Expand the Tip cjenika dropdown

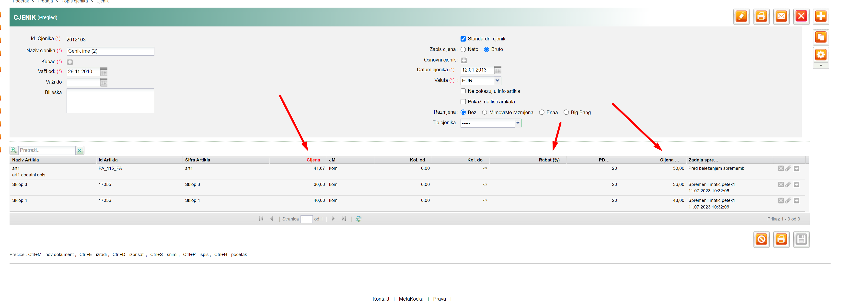(x=518, y=123)
